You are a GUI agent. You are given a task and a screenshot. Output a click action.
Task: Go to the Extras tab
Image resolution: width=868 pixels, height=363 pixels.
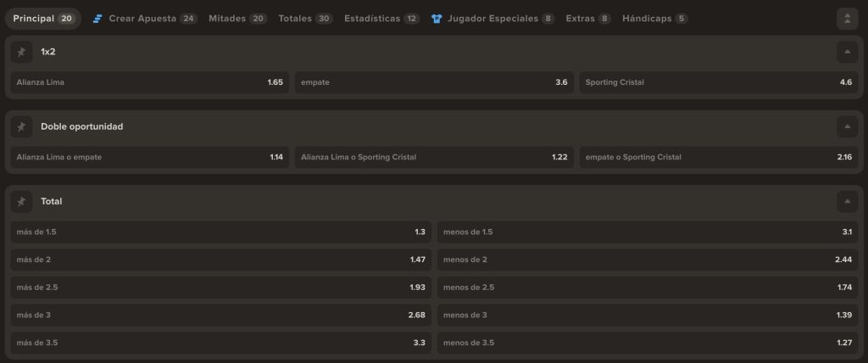pyautogui.click(x=588, y=19)
